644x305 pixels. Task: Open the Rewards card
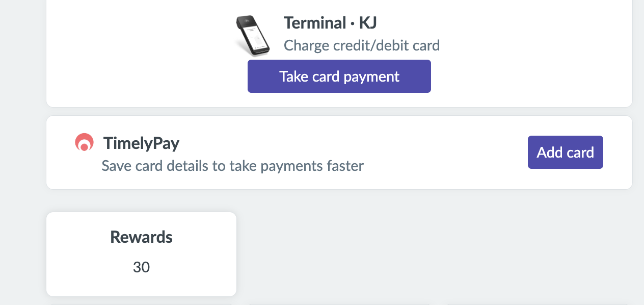pyautogui.click(x=141, y=253)
